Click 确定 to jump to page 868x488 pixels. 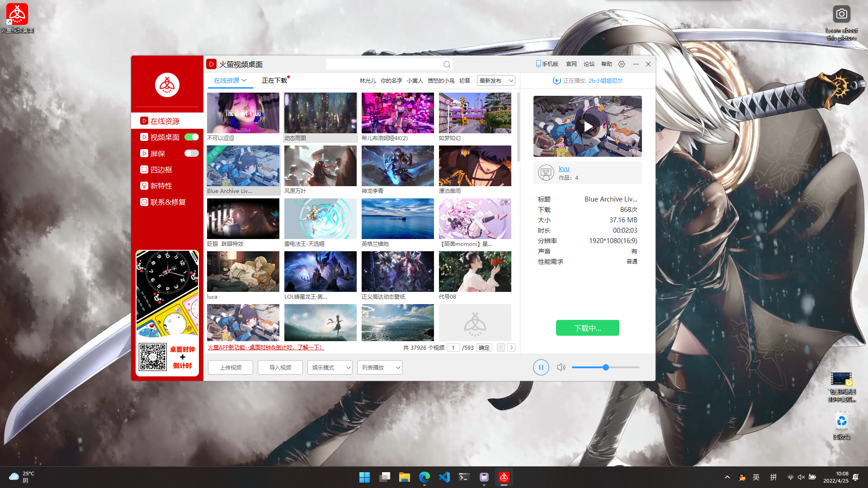coord(484,347)
